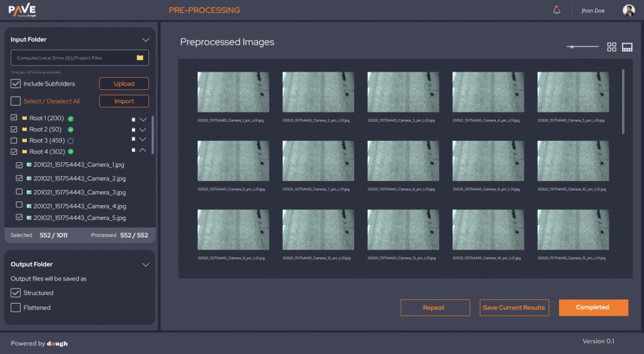The width and height of the screenshot is (644, 354).
Task: Browse using the input path folder icon
Action: pos(140,58)
